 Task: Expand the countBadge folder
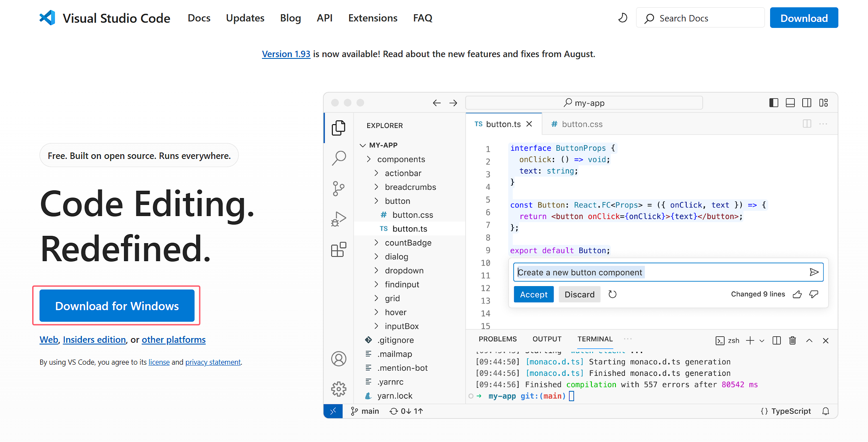pos(376,243)
